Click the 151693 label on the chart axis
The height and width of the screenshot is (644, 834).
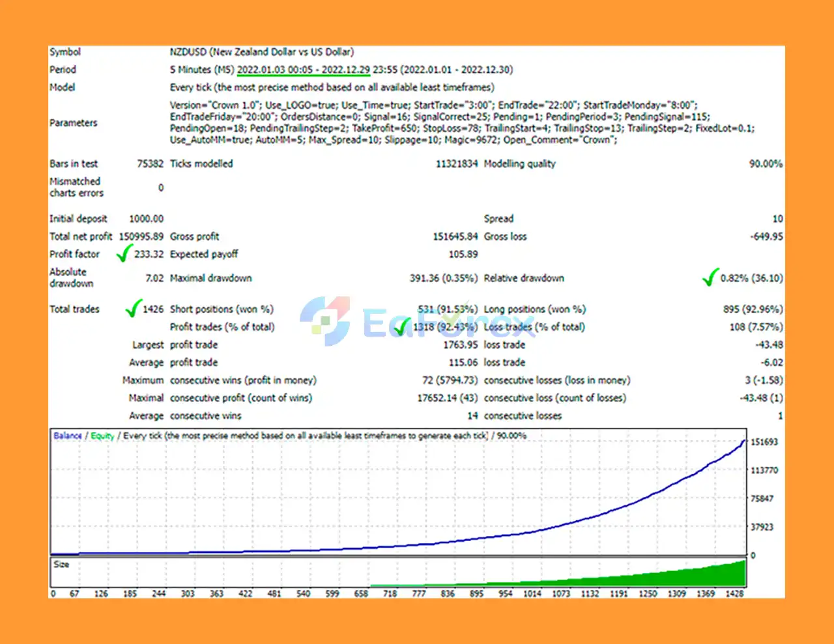tap(764, 442)
